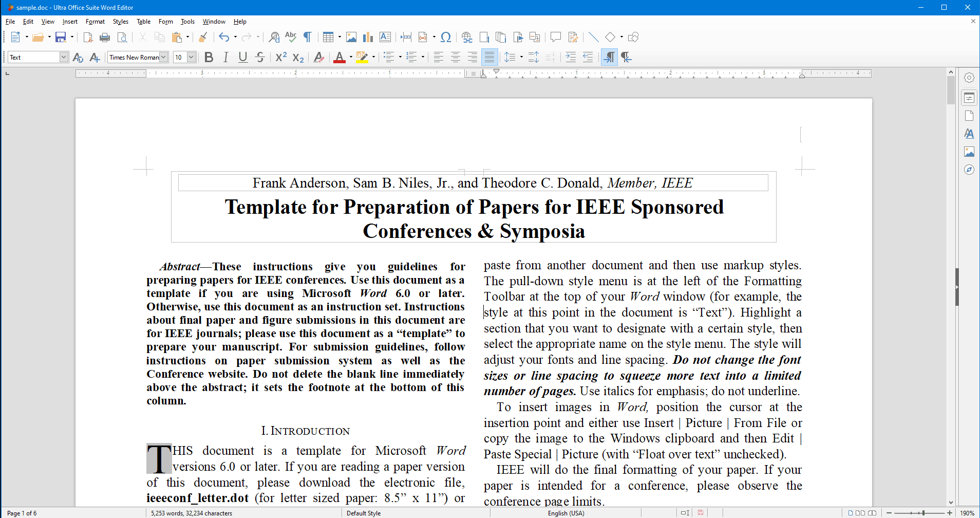This screenshot has width=980, height=518.
Task: Open the sidebar Styles panel
Action: point(969,134)
